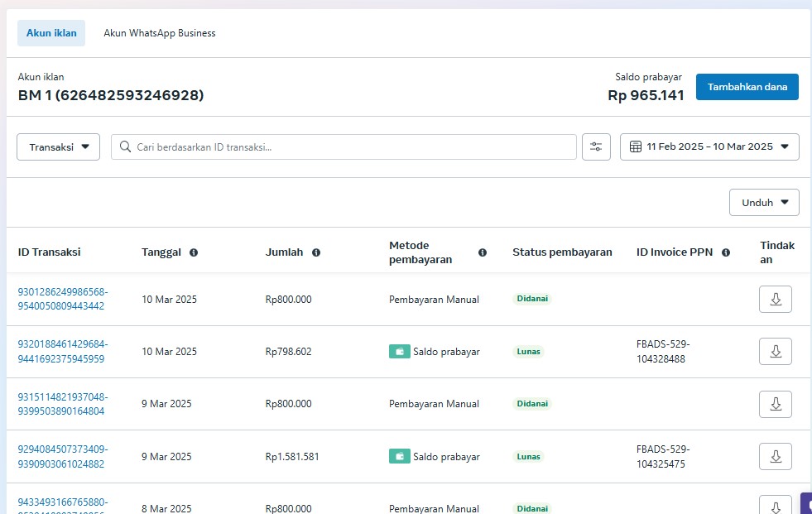Download the Rp1.581.581 transaction receipt
Screen dimensions: 812x514
coord(776,456)
